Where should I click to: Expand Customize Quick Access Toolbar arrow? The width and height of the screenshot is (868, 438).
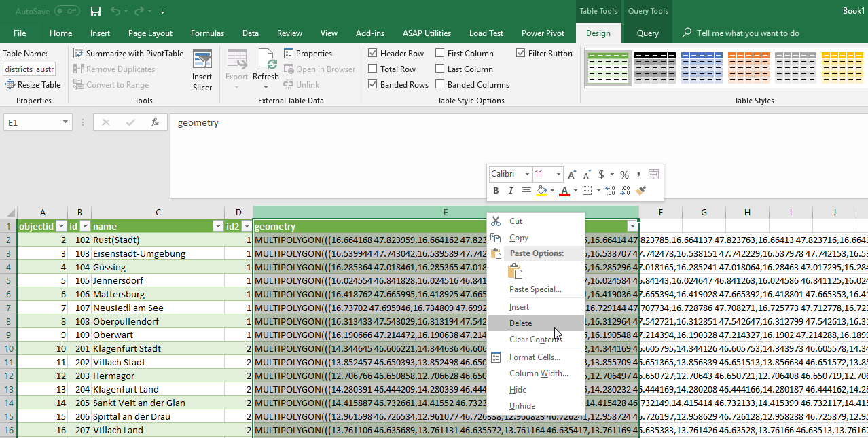coord(163,12)
